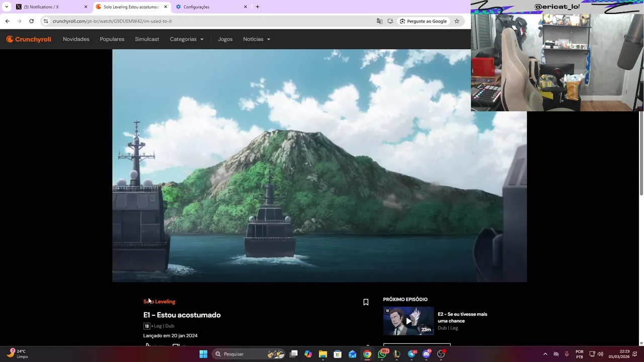This screenshot has height=362, width=644.
Task: Click the episode title E1 – Estou acostumado
Action: [x=182, y=315]
